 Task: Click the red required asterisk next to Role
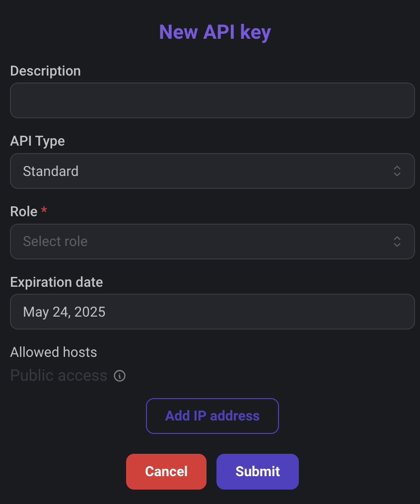coord(44,210)
